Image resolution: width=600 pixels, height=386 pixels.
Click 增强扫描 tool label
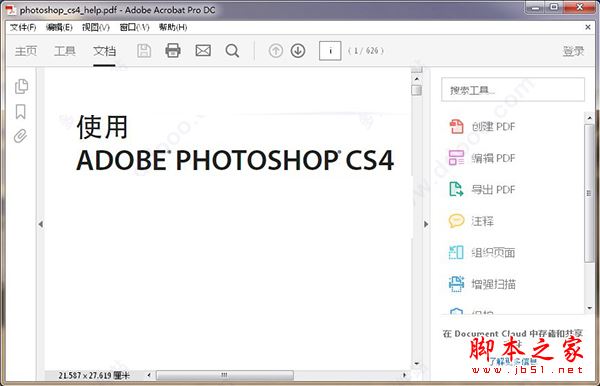493,284
